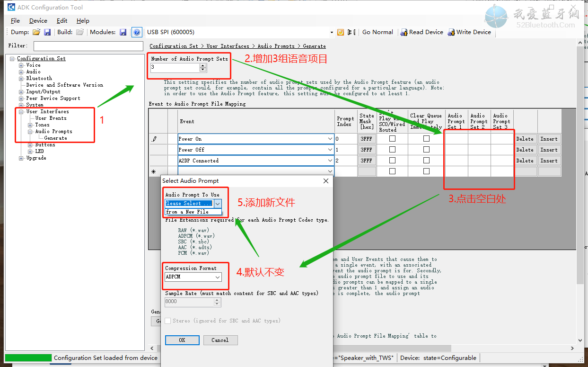Viewport: 588px width, 367px height.
Task: Click the Dump save disk icon
Action: click(47, 32)
